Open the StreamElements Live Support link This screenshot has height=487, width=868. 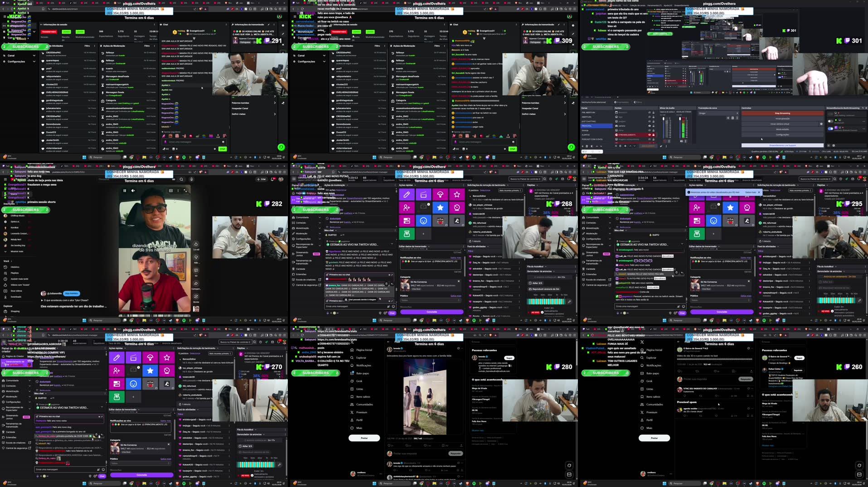point(783,145)
